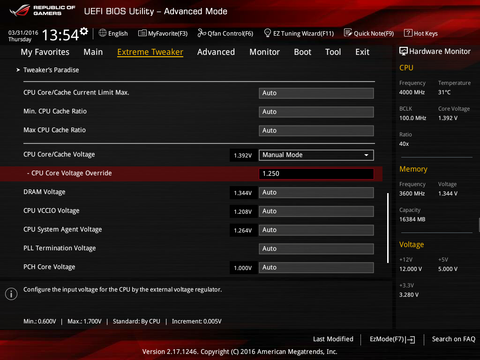Show Hot Keys help icon
The height and width of the screenshot is (360, 480).
(408, 33)
